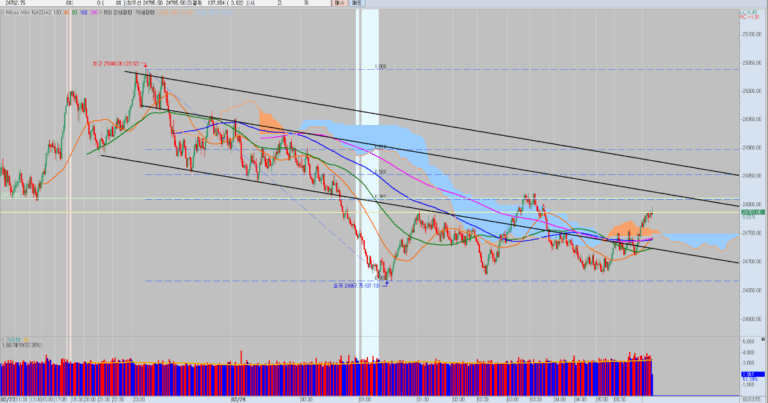Select the orange 40-period moving average label
The image size is (768, 403).
(x=67, y=12)
